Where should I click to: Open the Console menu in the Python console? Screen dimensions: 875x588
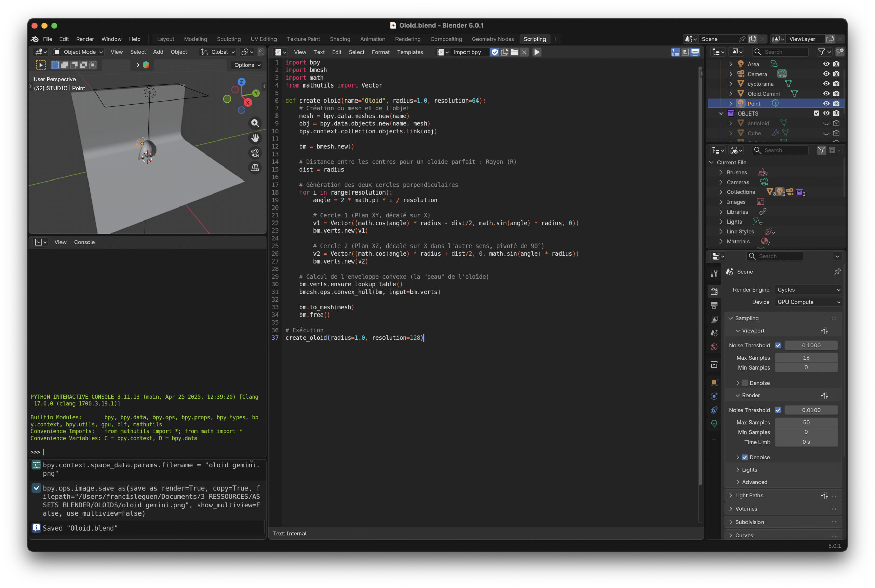[84, 242]
